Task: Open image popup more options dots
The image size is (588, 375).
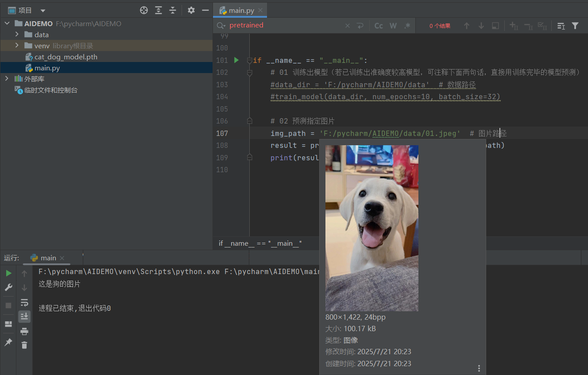Action: pyautogui.click(x=479, y=368)
